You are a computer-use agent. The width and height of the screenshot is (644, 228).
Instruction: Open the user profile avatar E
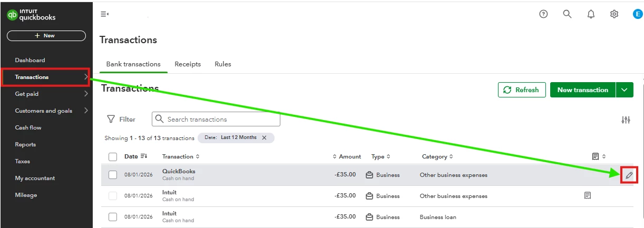[x=638, y=14]
